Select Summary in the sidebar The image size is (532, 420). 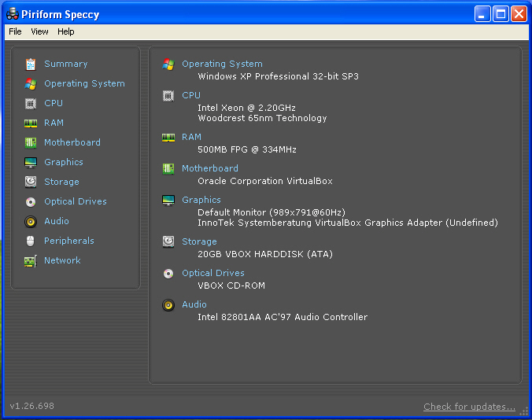coord(66,64)
